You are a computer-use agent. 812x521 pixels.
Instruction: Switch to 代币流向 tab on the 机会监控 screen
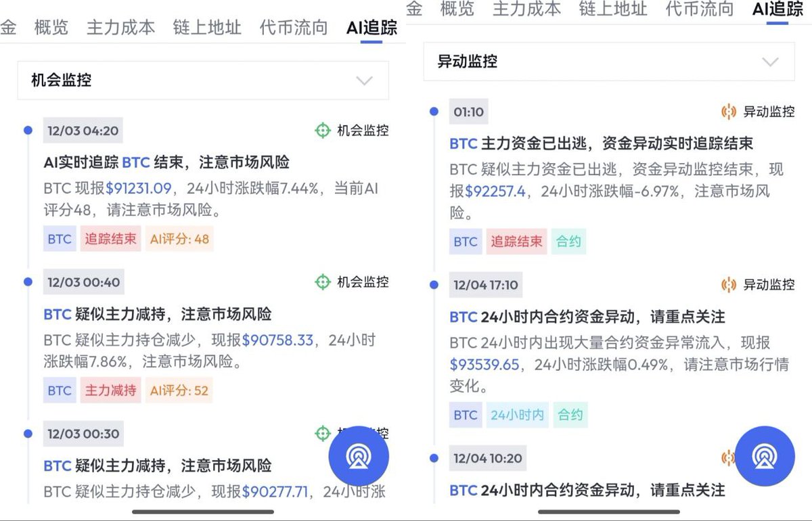click(x=294, y=28)
